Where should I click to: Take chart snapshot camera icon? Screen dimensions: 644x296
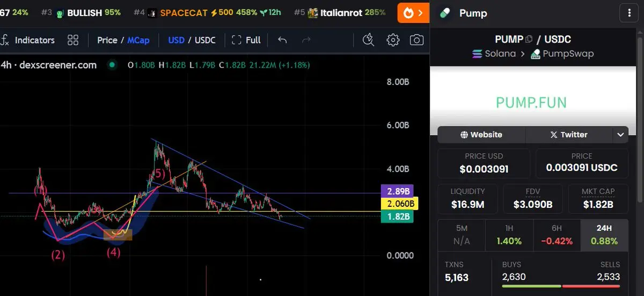[416, 40]
